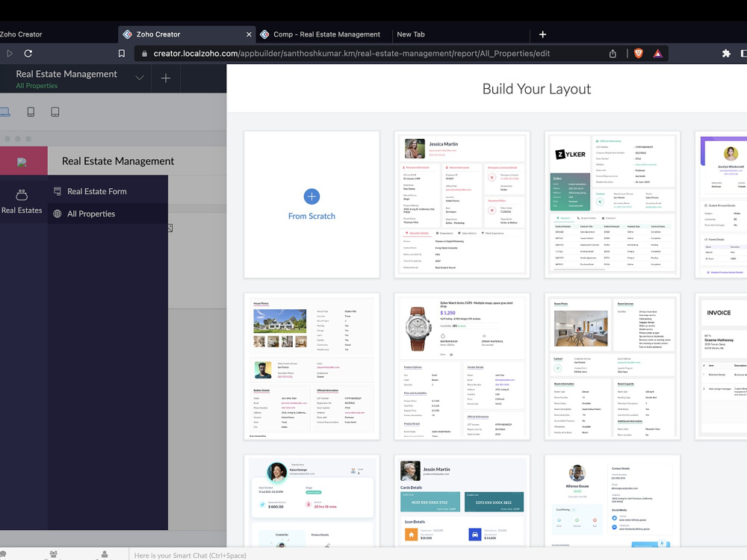Expand the Real Estate Management dropdown chevron

click(139, 78)
